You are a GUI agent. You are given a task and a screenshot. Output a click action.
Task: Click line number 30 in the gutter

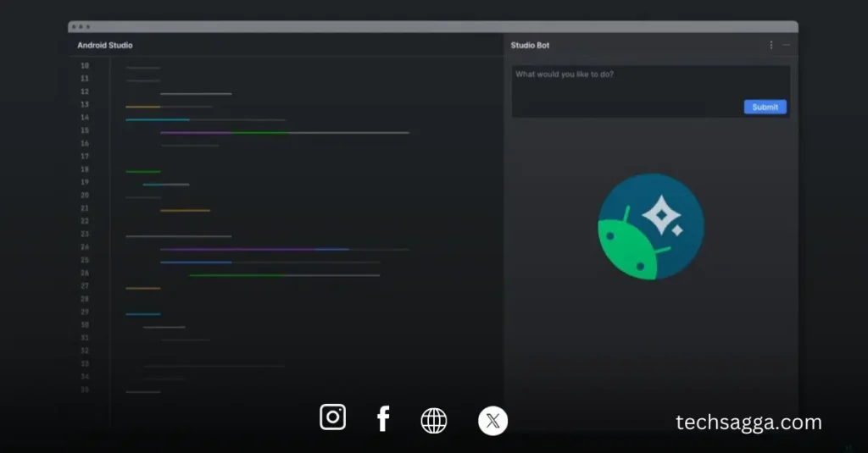pyautogui.click(x=85, y=325)
